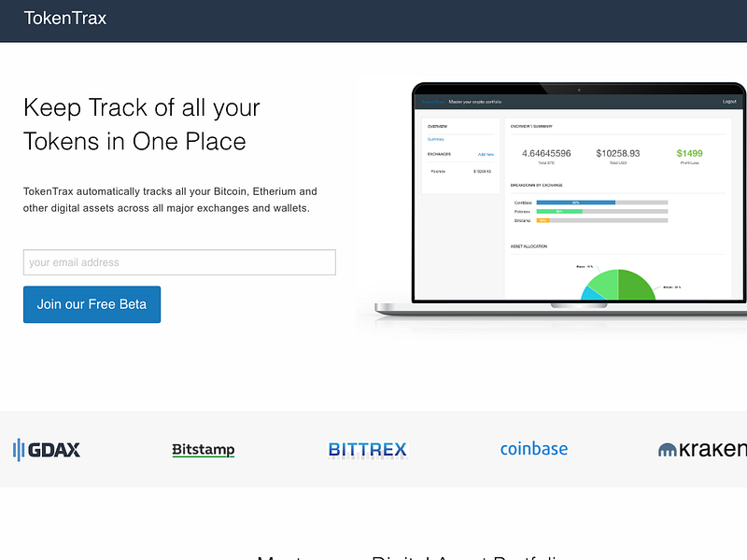Screen dimensions: 747x560
Task: Click the Summary link in the overview sidebar
Action: pos(436,139)
